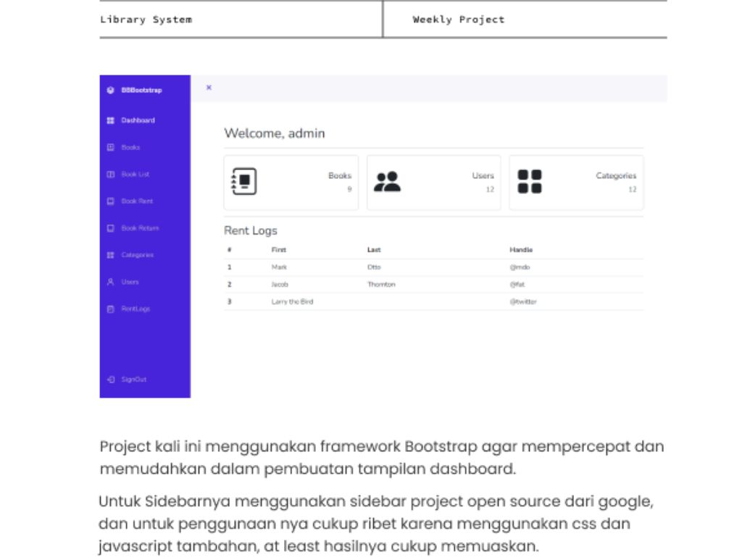Click the Dashboard grid icon in sidebar
Image resolution: width=742 pixels, height=560 pixels.
(110, 120)
